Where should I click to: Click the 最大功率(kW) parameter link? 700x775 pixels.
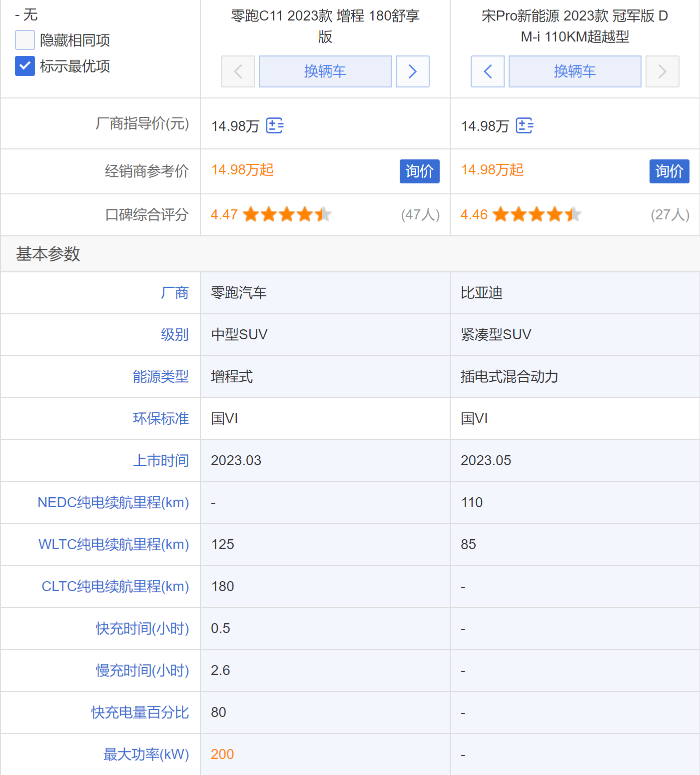[x=146, y=754]
